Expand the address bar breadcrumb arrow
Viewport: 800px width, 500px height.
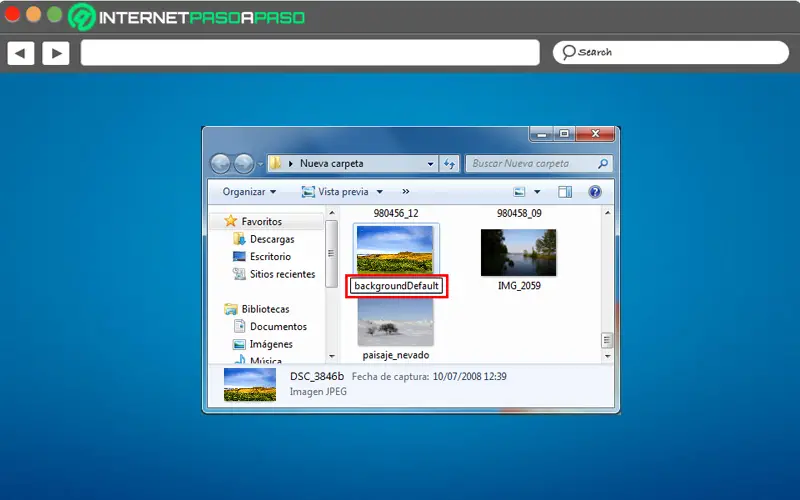tap(291, 164)
